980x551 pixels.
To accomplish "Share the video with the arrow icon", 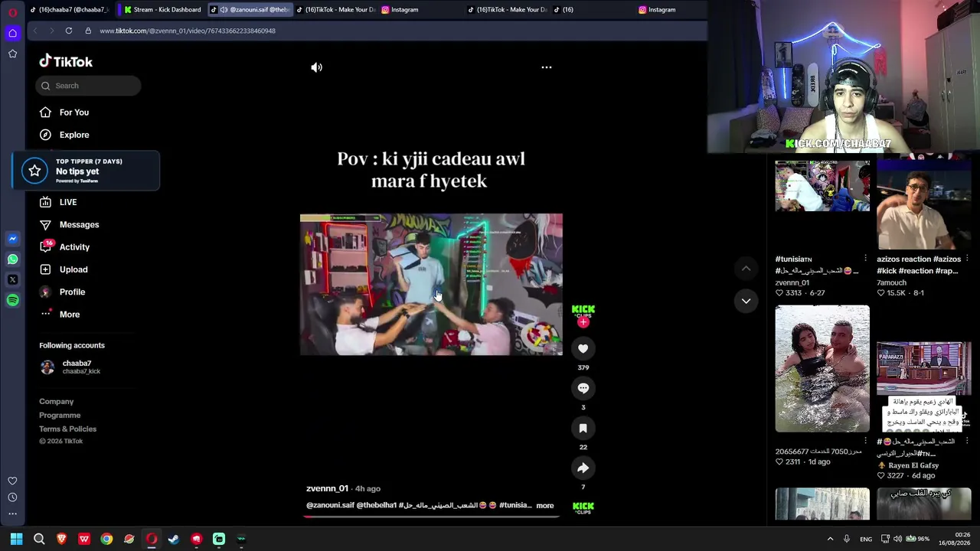I will pyautogui.click(x=583, y=468).
